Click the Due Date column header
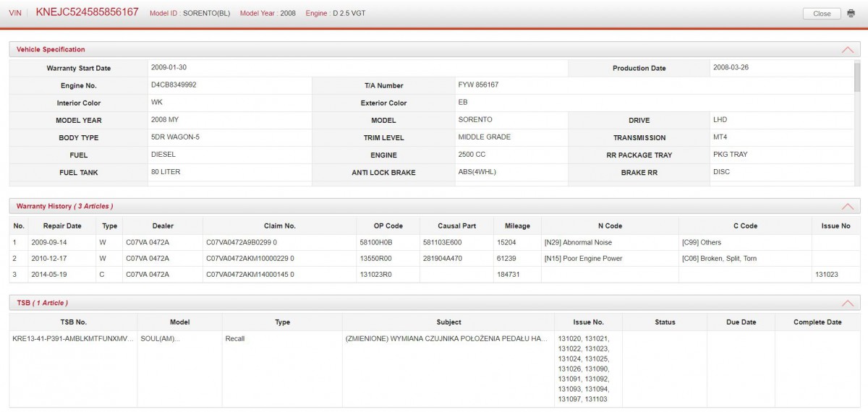Viewport: 868px width, 412px height. pyautogui.click(x=741, y=322)
